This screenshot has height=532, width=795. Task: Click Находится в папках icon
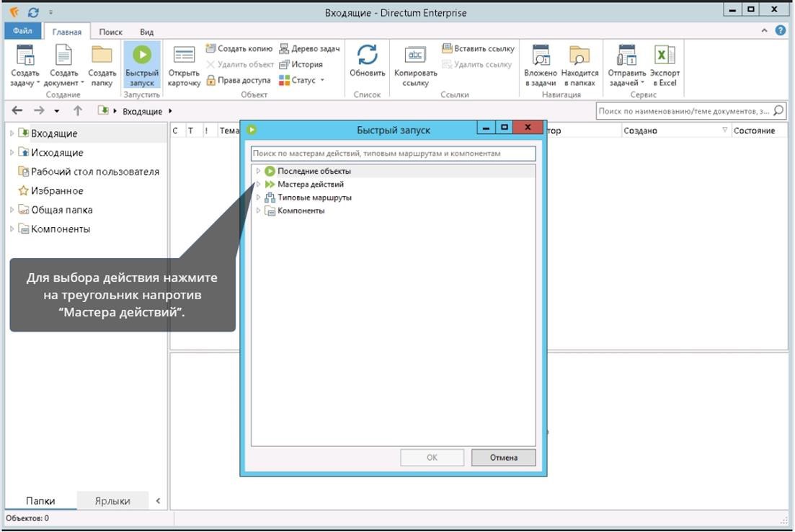point(579,56)
